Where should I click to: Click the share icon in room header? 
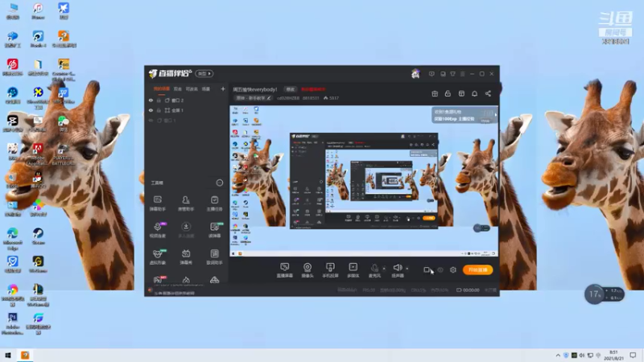click(x=488, y=93)
